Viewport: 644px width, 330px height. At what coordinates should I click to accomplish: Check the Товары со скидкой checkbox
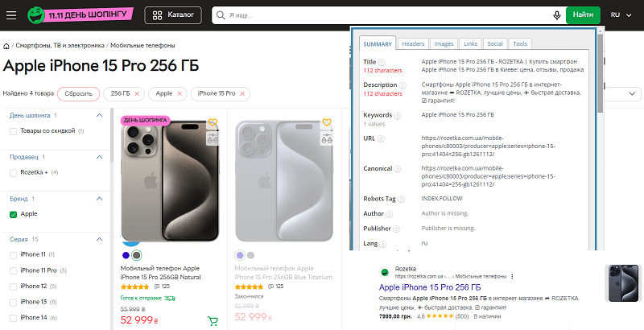point(13,131)
